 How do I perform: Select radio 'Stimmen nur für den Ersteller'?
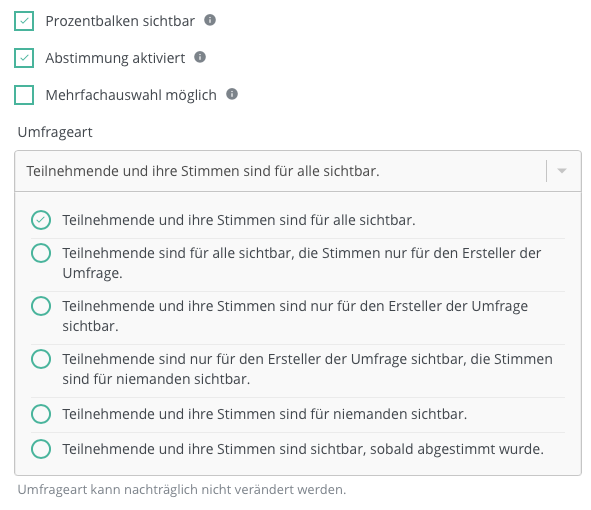point(41,253)
